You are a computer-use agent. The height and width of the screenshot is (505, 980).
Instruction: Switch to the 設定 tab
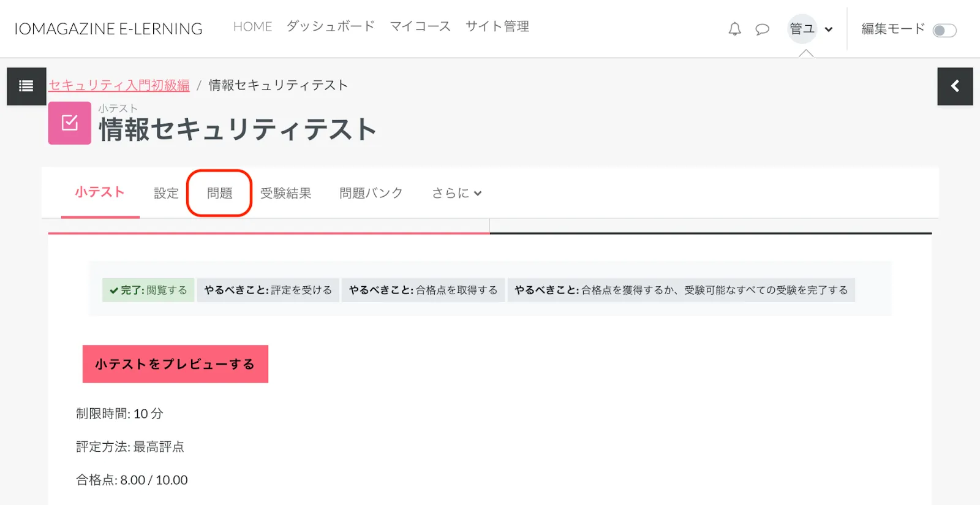pyautogui.click(x=166, y=193)
